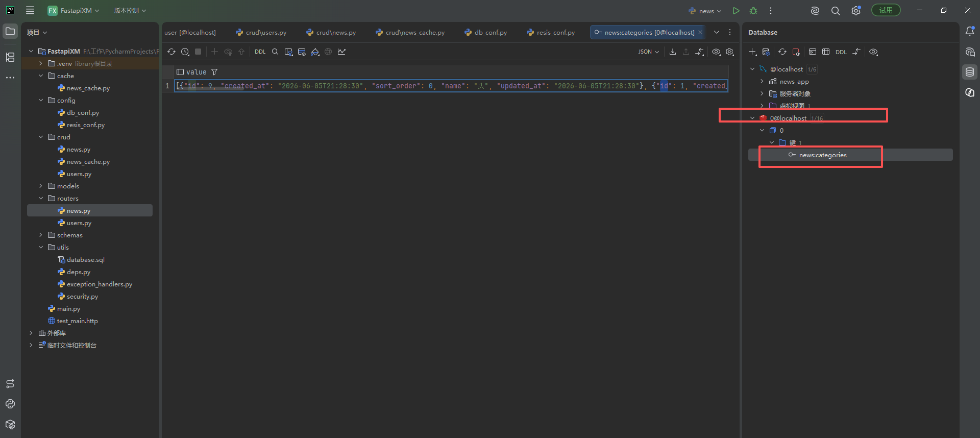Open the 版本控制 dropdown
The height and width of the screenshot is (438, 980).
(x=130, y=10)
